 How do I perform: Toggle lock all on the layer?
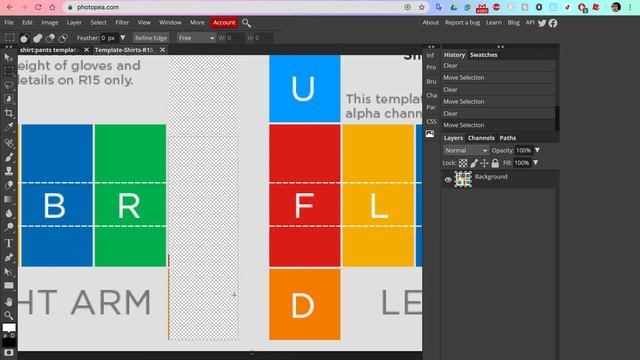[495, 163]
